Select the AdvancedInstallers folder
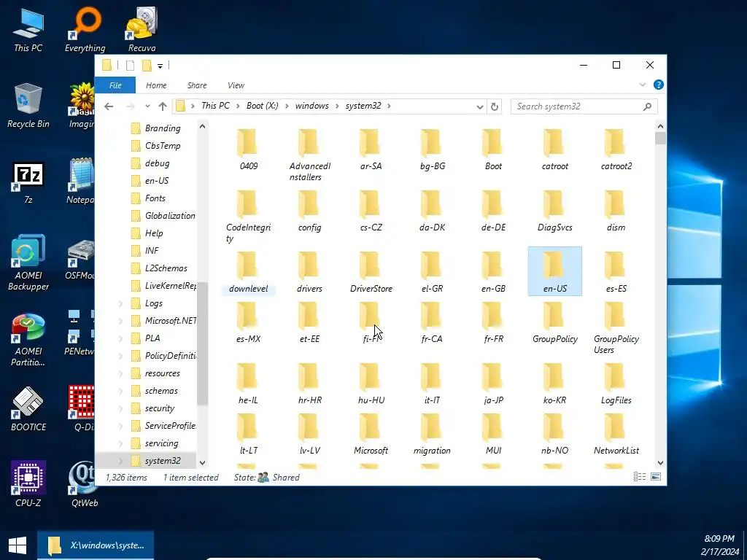Viewport: 747px width, 560px height. pos(309,155)
